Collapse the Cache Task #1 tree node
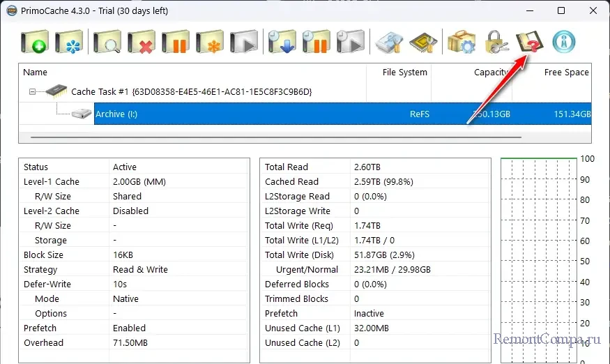 point(32,92)
